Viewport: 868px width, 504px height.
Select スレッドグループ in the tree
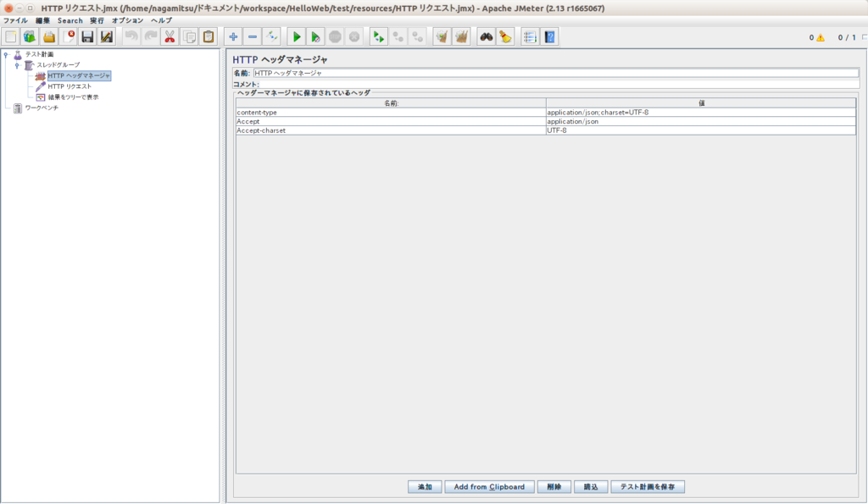(x=58, y=64)
